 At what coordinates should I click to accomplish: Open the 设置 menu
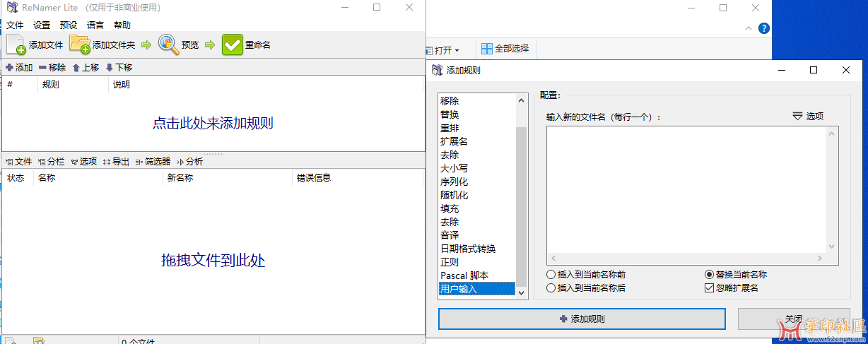point(42,25)
